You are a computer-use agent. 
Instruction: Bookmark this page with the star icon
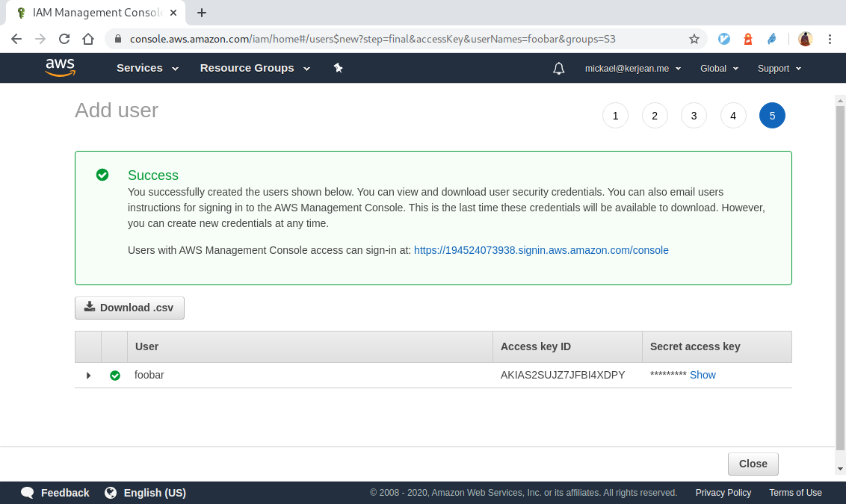[x=694, y=39]
